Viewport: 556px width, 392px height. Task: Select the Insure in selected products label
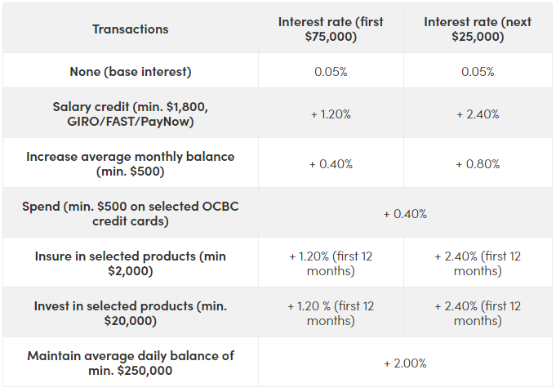[131, 263]
